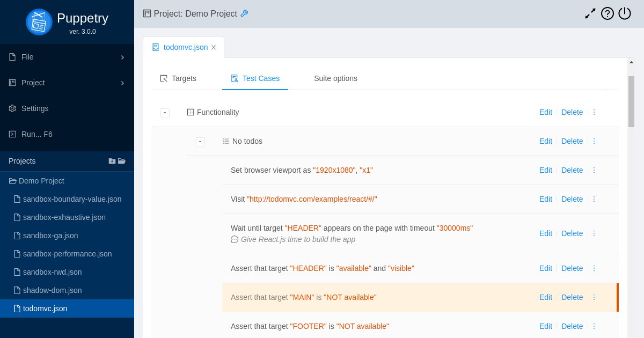Click Run... F6 menu item
This screenshot has width=644, height=338.
click(x=67, y=134)
